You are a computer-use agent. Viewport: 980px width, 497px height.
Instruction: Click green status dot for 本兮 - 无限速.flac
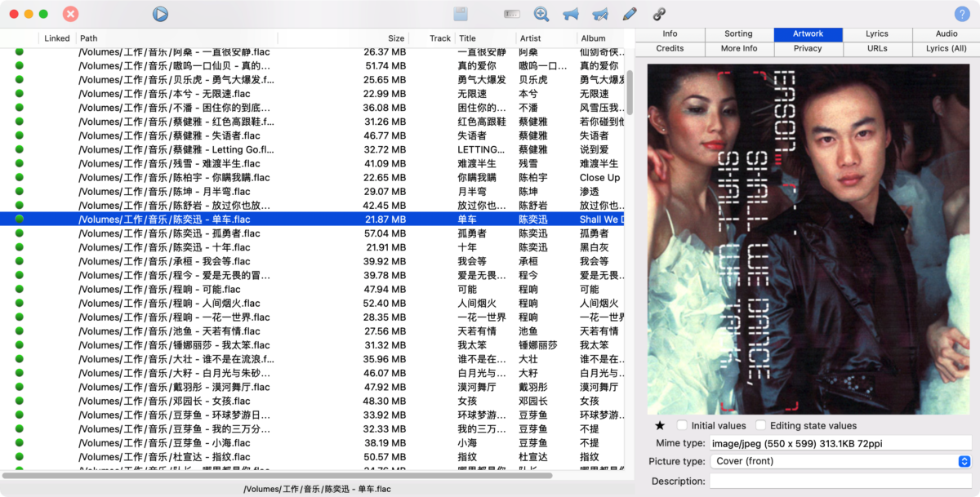(20, 93)
